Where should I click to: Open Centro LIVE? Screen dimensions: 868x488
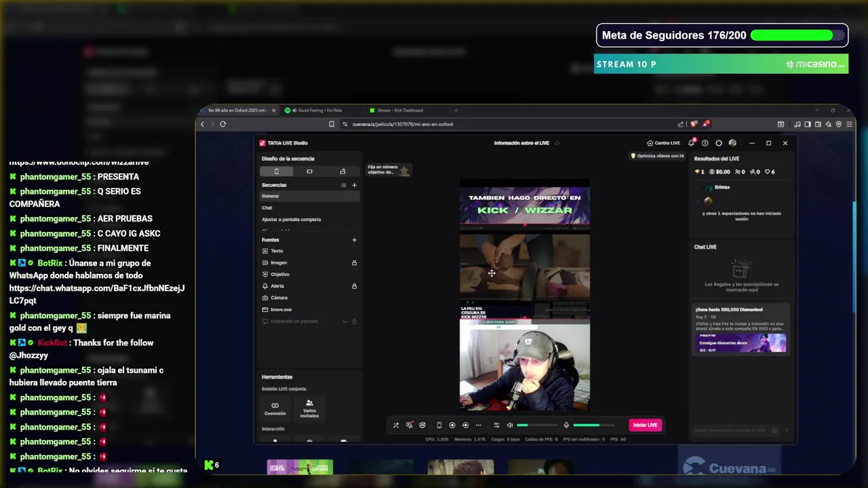coord(663,143)
